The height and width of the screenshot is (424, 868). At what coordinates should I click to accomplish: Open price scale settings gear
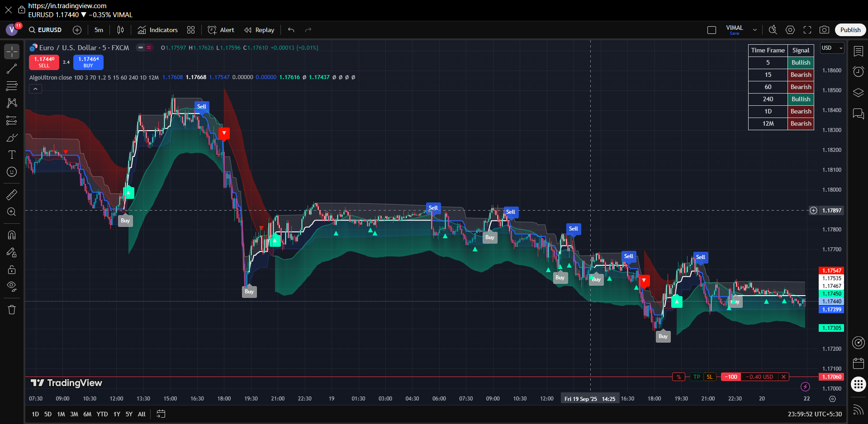point(832,399)
